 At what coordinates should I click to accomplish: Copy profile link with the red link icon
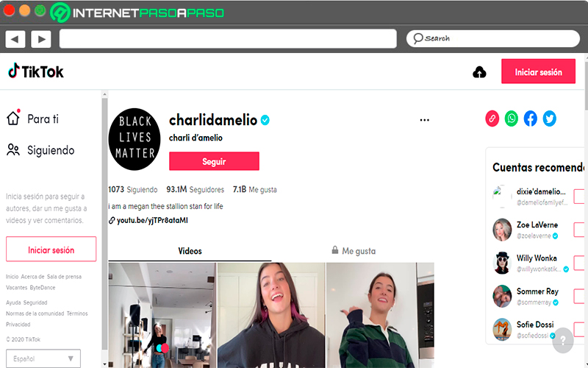tap(492, 118)
